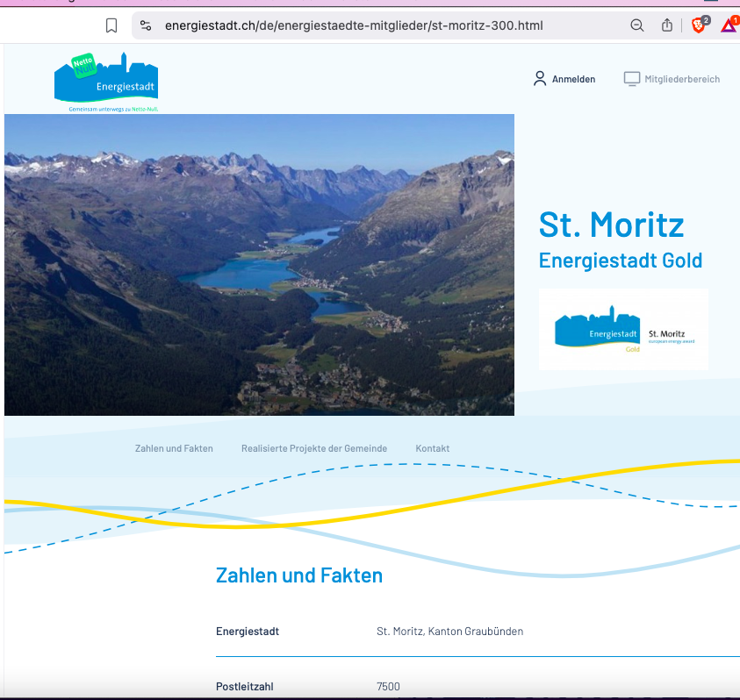Image resolution: width=740 pixels, height=700 pixels.
Task: Click the Anmelden login link
Action: [x=573, y=79]
